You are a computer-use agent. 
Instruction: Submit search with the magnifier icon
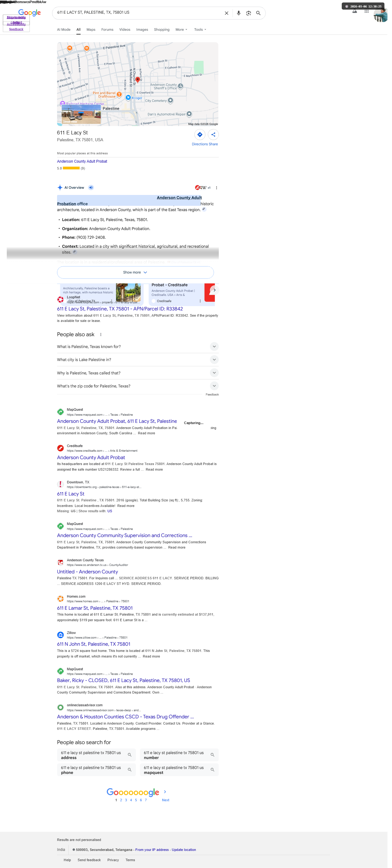click(258, 13)
